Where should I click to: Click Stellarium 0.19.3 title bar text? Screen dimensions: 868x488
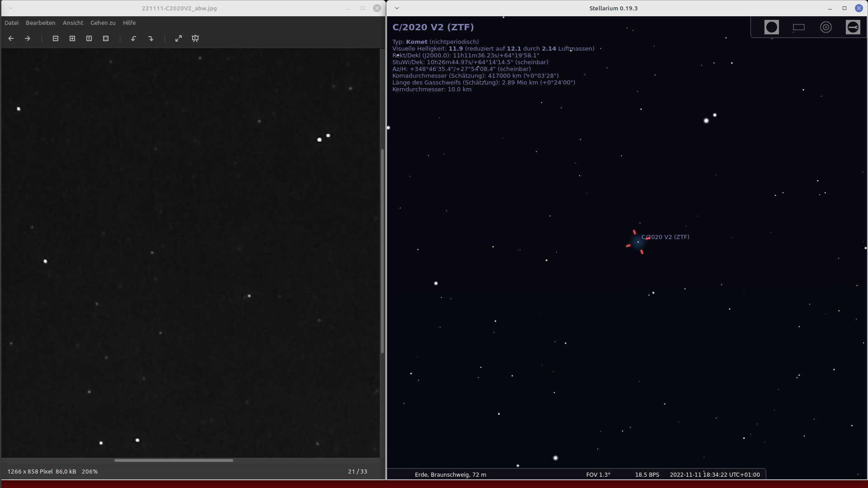(613, 8)
